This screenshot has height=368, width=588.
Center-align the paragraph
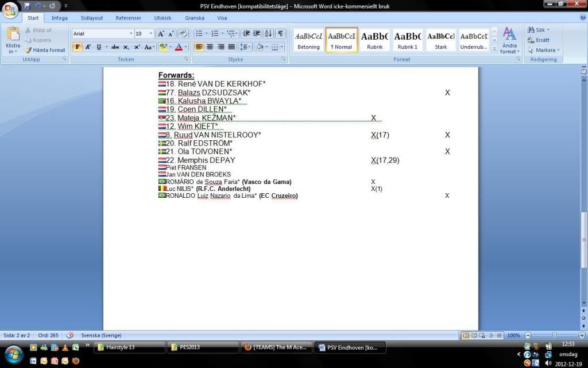[x=210, y=47]
